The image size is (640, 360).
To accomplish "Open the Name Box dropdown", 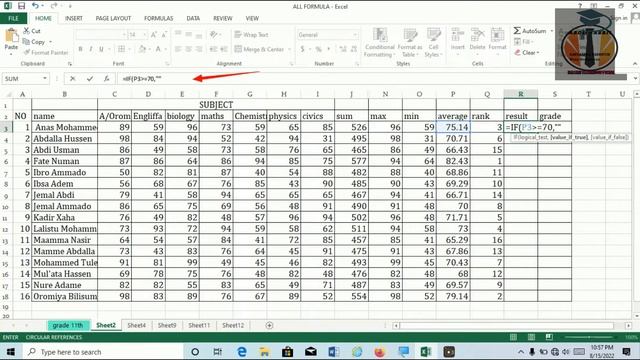I will 44,78.
